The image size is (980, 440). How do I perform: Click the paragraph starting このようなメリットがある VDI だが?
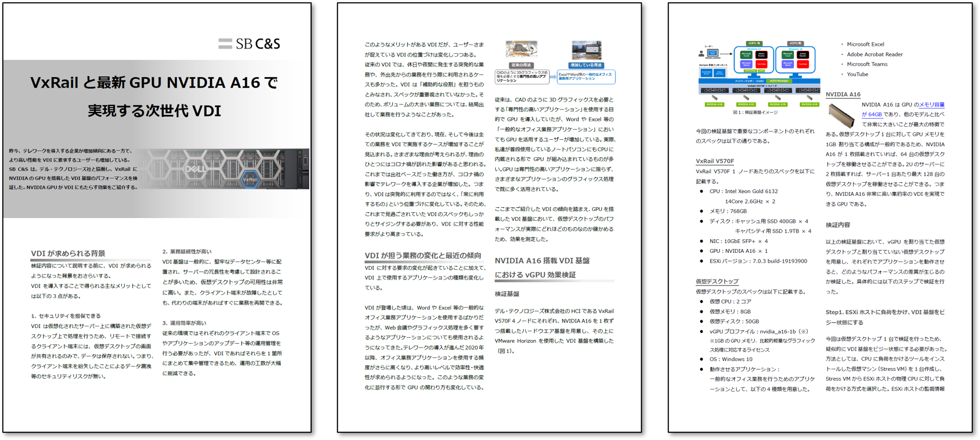[x=424, y=79]
